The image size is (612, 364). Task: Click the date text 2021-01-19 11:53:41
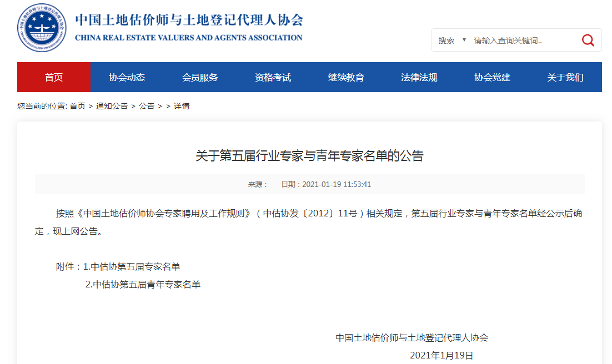337,184
